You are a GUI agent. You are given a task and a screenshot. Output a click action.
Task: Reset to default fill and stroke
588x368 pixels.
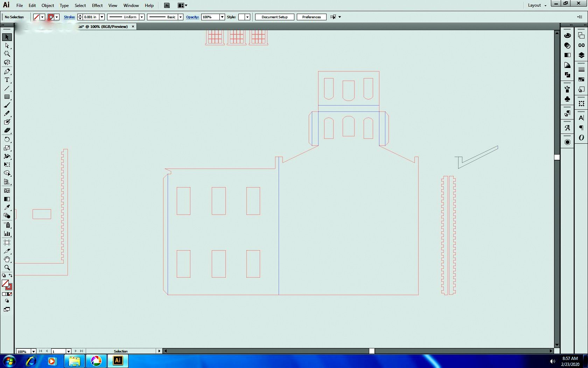(4, 275)
